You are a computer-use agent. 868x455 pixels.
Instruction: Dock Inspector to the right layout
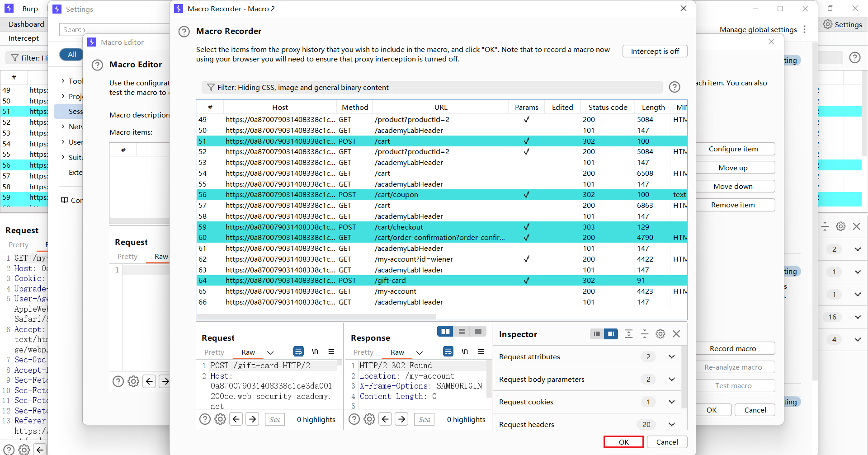point(611,334)
